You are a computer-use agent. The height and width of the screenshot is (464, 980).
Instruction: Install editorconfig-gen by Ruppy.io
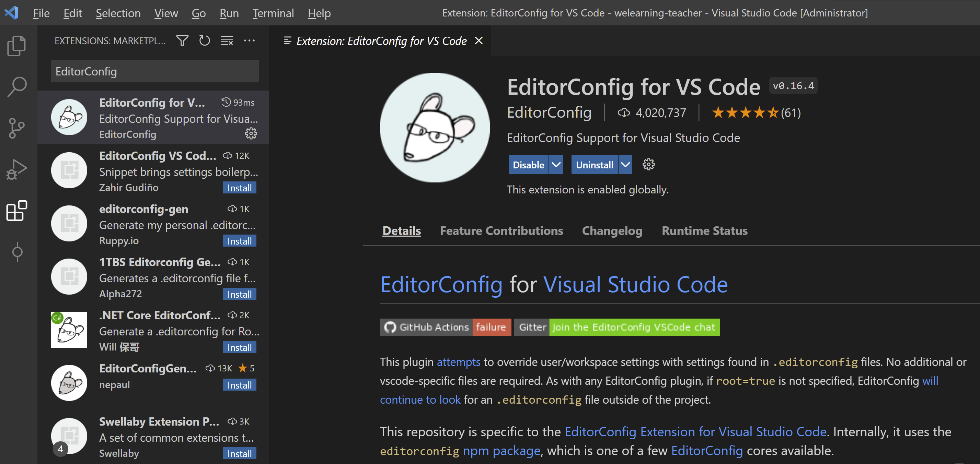click(239, 241)
